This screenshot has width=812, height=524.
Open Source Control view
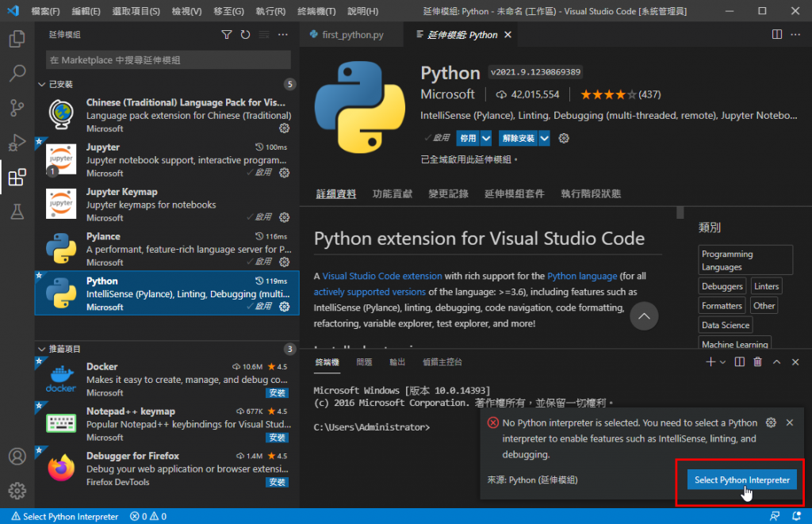point(17,108)
